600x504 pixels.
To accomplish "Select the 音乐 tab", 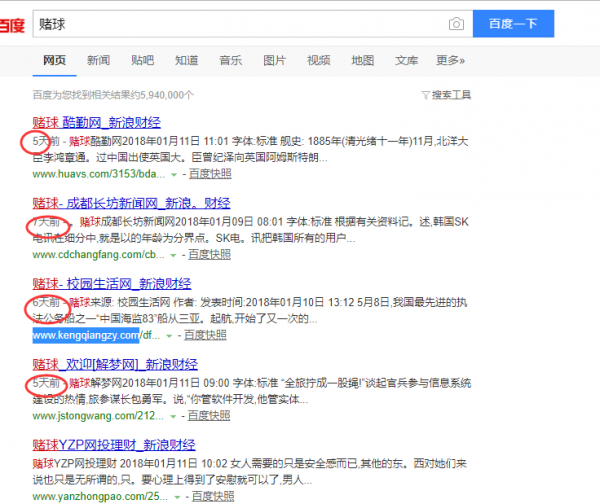I will tap(230, 60).
